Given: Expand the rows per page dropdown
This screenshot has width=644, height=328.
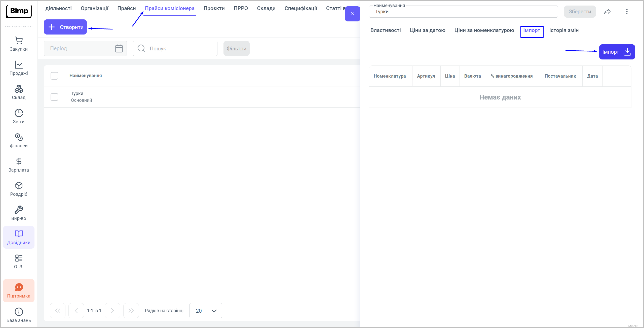Looking at the screenshot, I should pos(206,311).
